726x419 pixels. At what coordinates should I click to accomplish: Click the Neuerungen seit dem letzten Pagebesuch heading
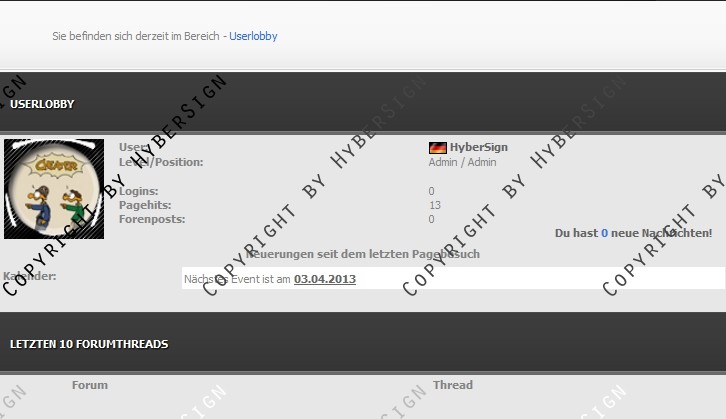[x=363, y=254]
